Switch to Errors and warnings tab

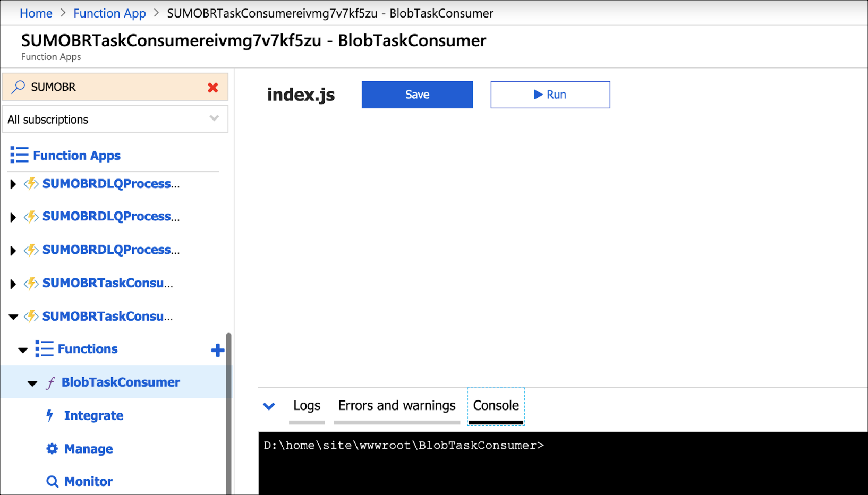396,406
